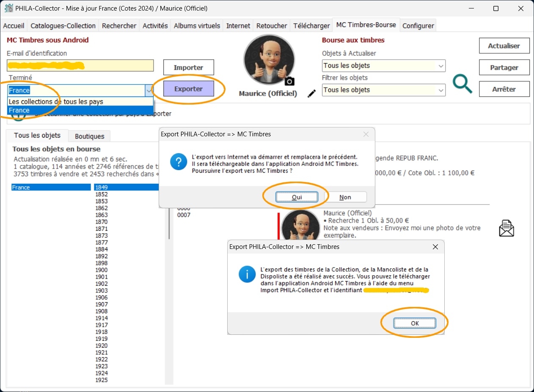Click the Partager button
The image size is (534, 392).
point(504,68)
